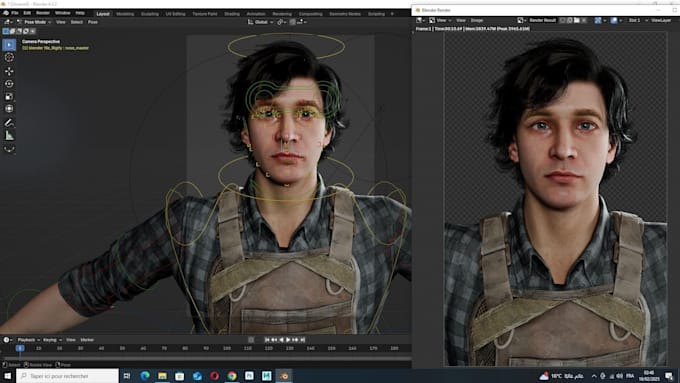
Task: Open the timeline Marker menu
Action: tap(87, 340)
